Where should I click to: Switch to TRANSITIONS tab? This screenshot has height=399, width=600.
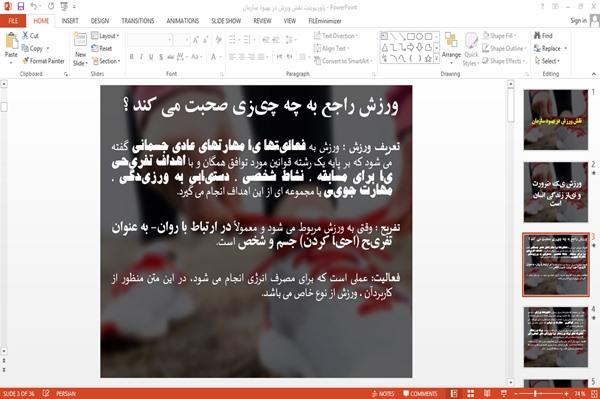click(138, 21)
